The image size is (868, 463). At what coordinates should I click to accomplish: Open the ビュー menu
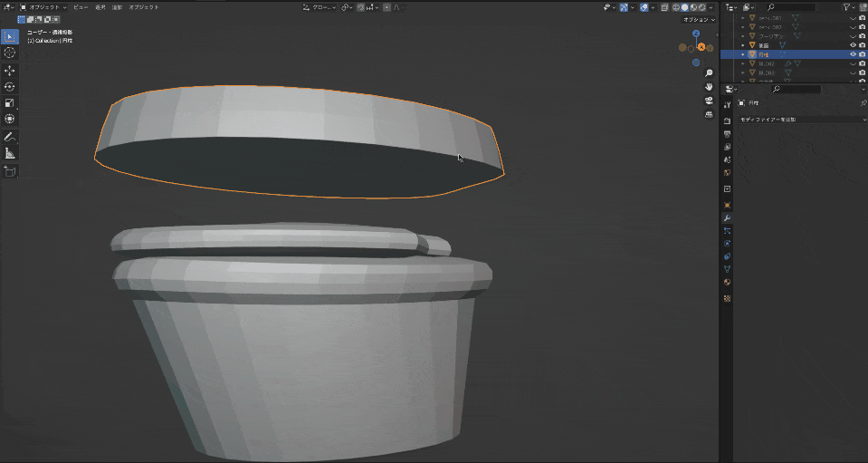[81, 7]
